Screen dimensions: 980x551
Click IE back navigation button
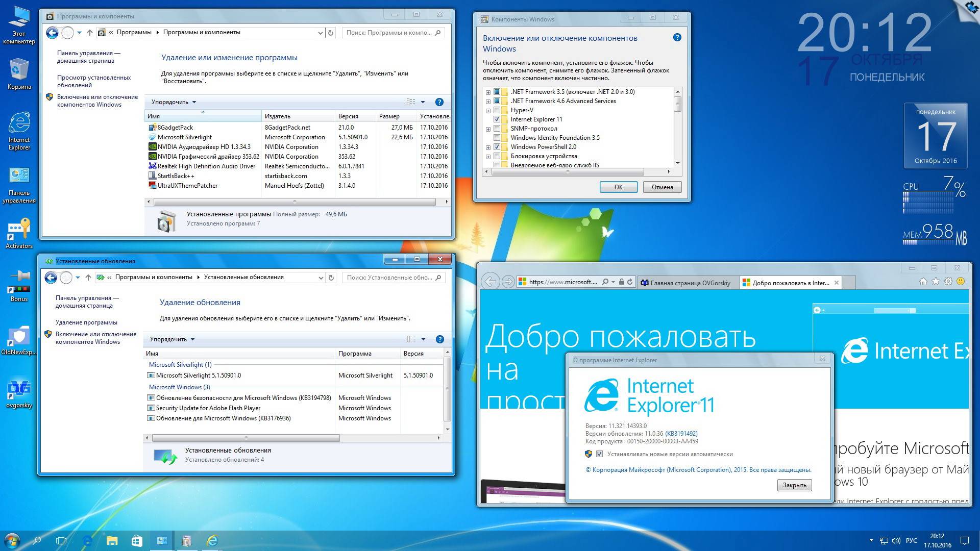point(490,282)
